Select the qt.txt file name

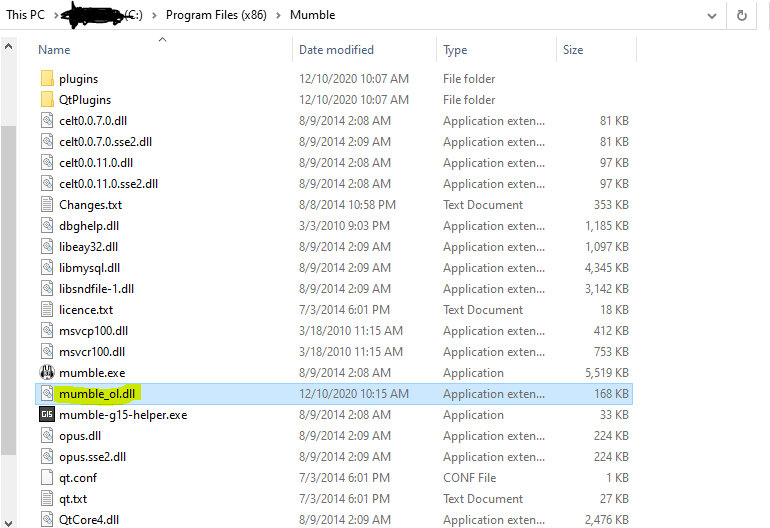click(x=73, y=499)
